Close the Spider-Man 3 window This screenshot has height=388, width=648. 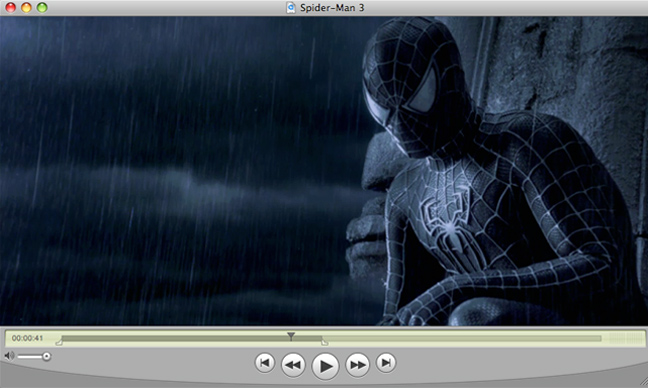pos(10,7)
